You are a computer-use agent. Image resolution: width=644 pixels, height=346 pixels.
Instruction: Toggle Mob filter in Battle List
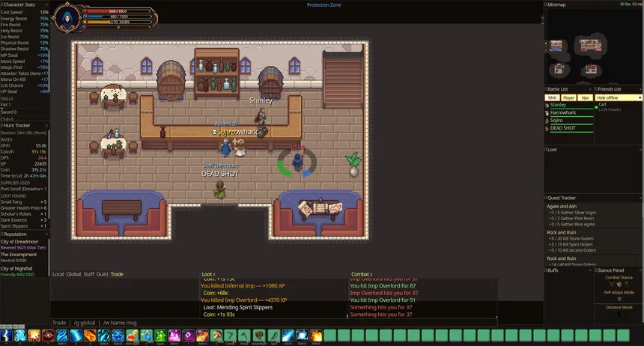click(553, 98)
